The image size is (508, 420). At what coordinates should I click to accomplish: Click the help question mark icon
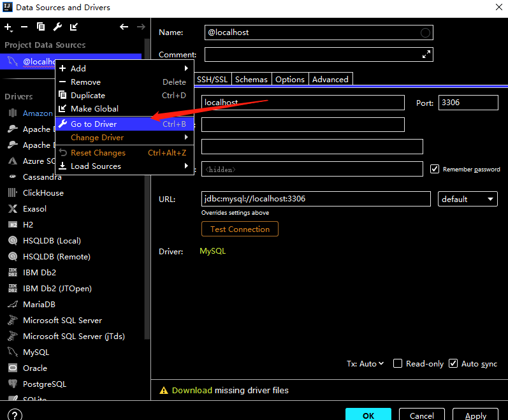[15, 415]
